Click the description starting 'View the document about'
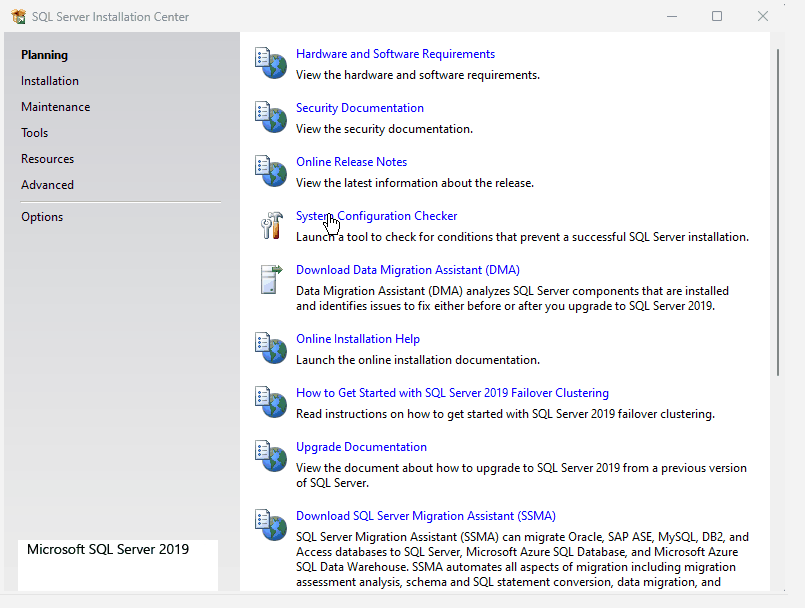 pyautogui.click(x=521, y=476)
